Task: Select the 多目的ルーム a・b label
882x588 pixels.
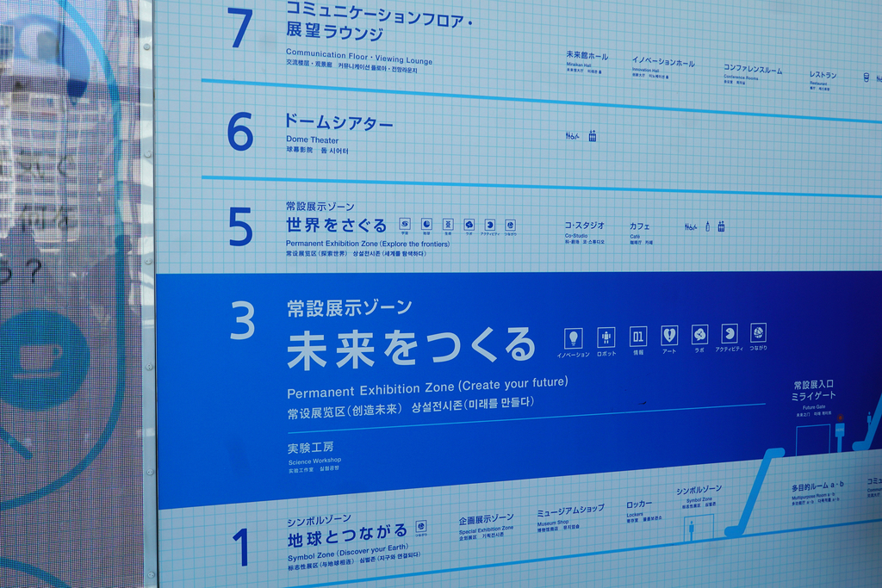Action: pos(817,486)
